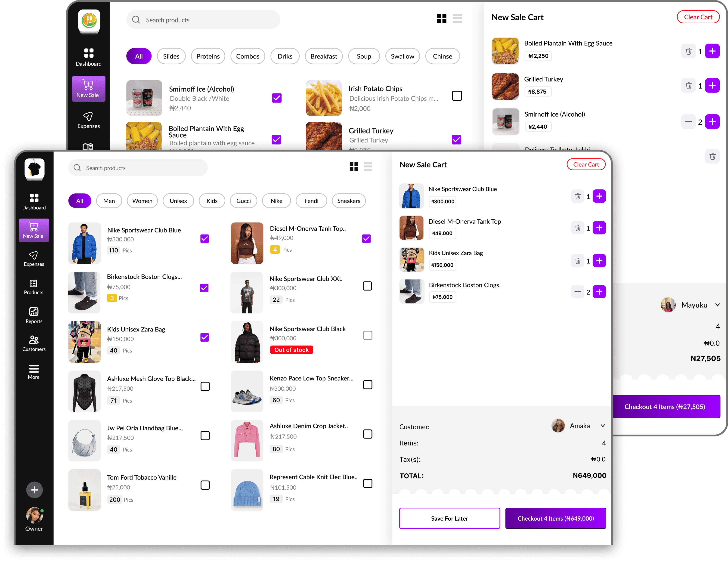Delete Kids Unisex Zara Bag from cart
728x562 pixels.
pyautogui.click(x=578, y=261)
